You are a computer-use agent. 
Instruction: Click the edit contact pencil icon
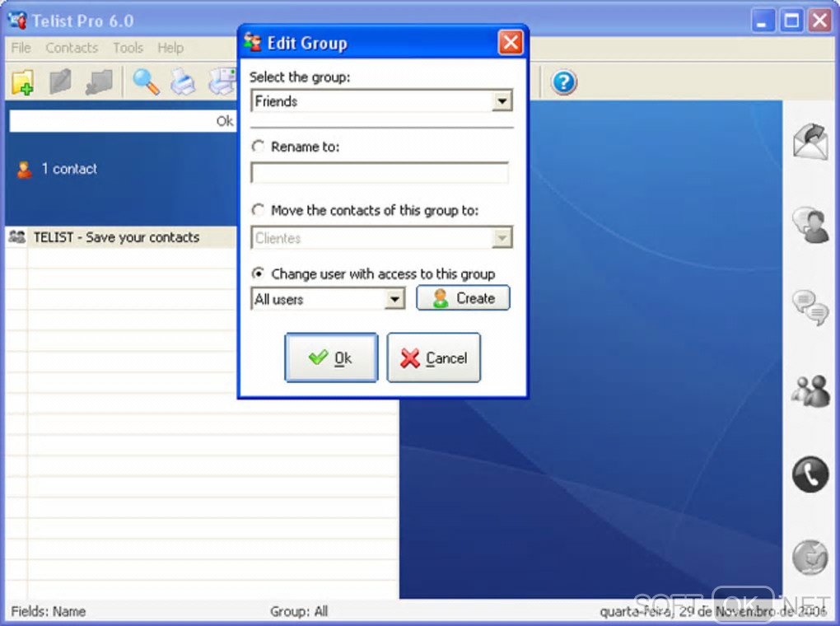[x=60, y=82]
